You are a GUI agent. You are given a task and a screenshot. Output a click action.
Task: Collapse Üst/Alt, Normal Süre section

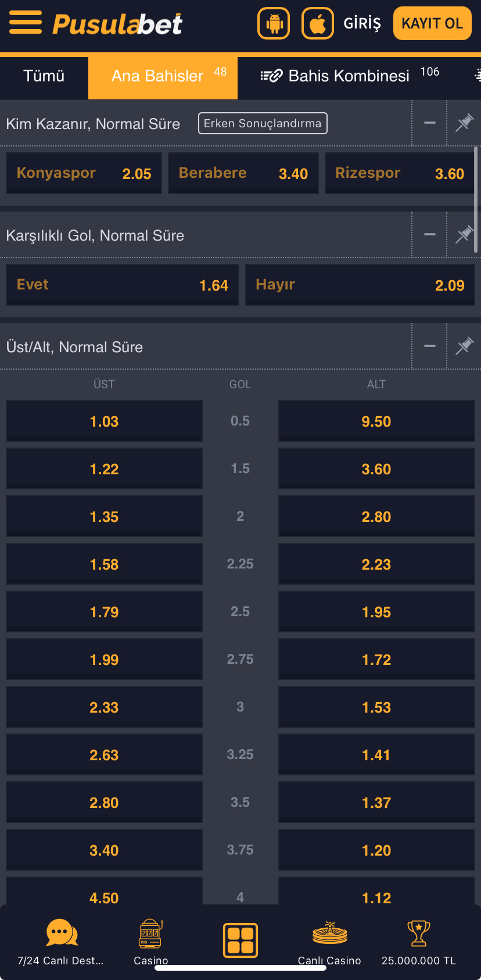[430, 346]
